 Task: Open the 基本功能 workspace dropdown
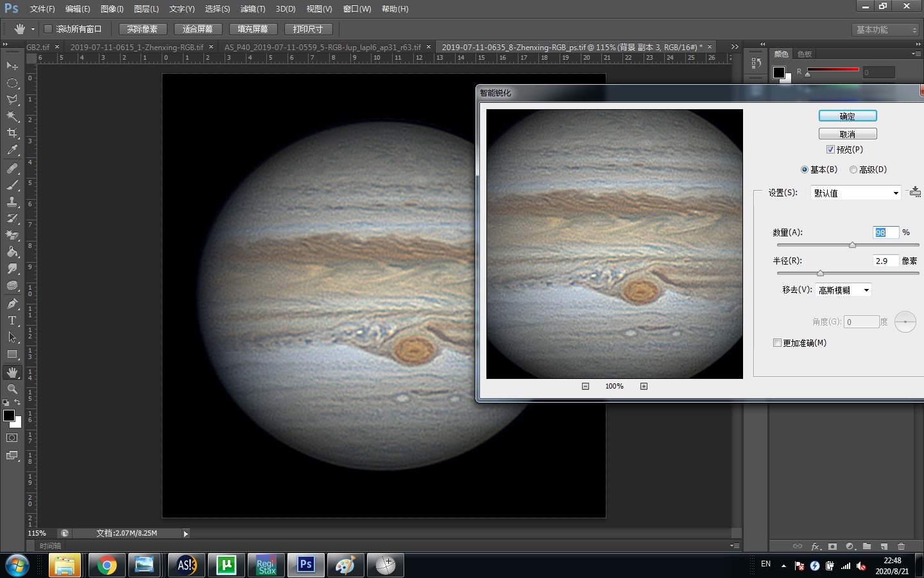click(x=886, y=30)
